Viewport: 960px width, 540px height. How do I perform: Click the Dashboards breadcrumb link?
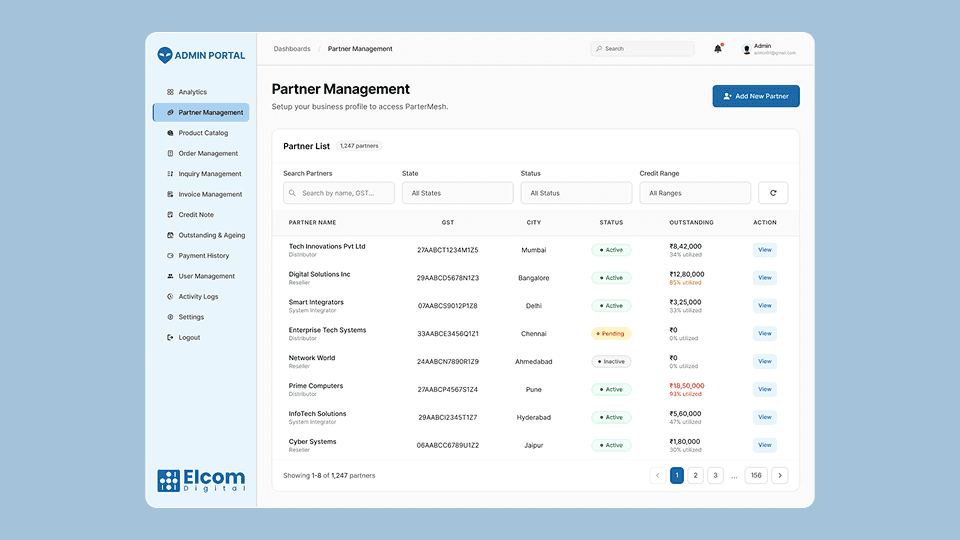[292, 49]
